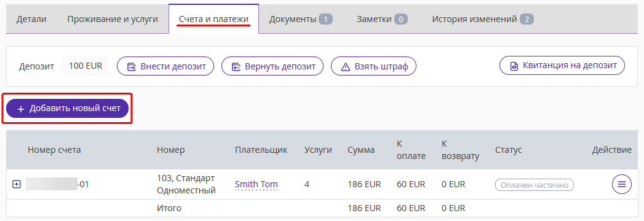Open the Проживание и услуги tab

click(113, 19)
